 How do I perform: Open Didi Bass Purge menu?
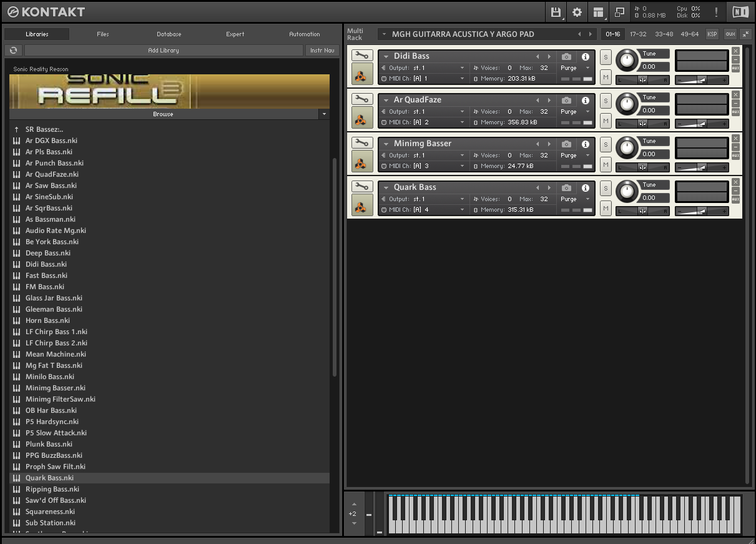(x=574, y=67)
